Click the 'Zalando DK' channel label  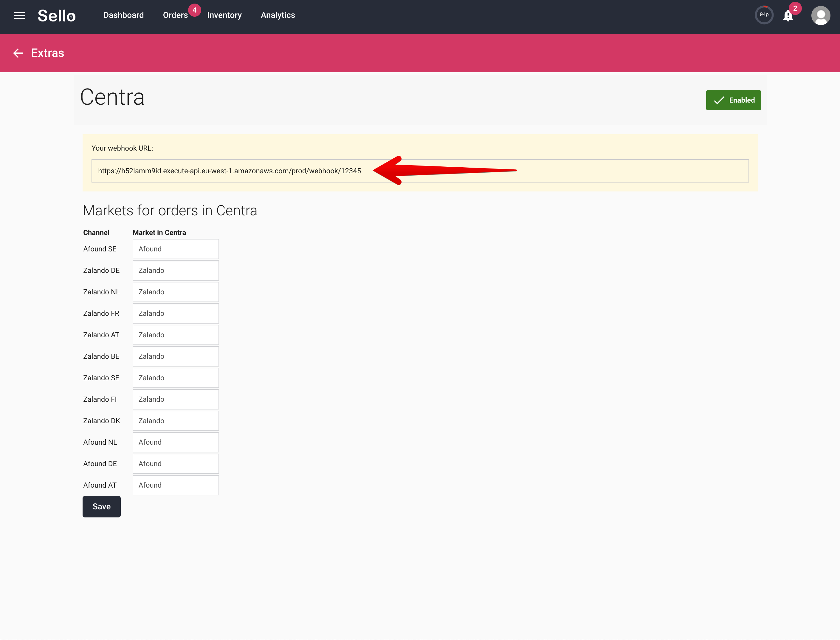102,421
